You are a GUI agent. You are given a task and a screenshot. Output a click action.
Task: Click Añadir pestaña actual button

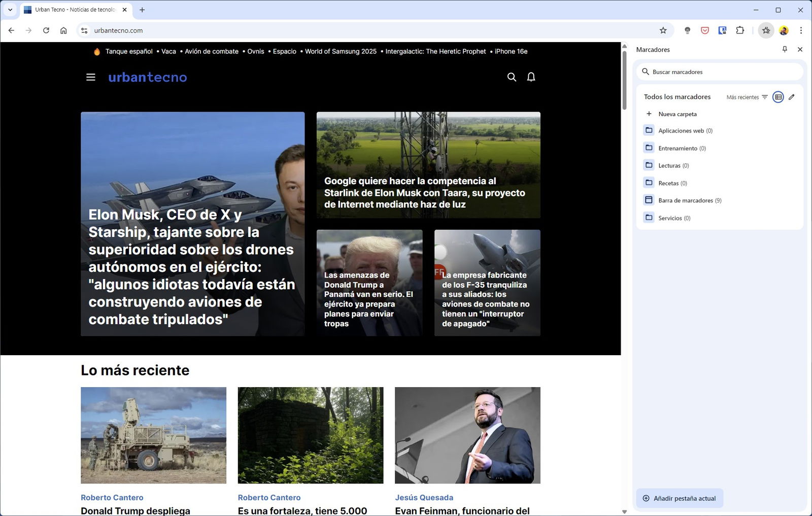[680, 498]
